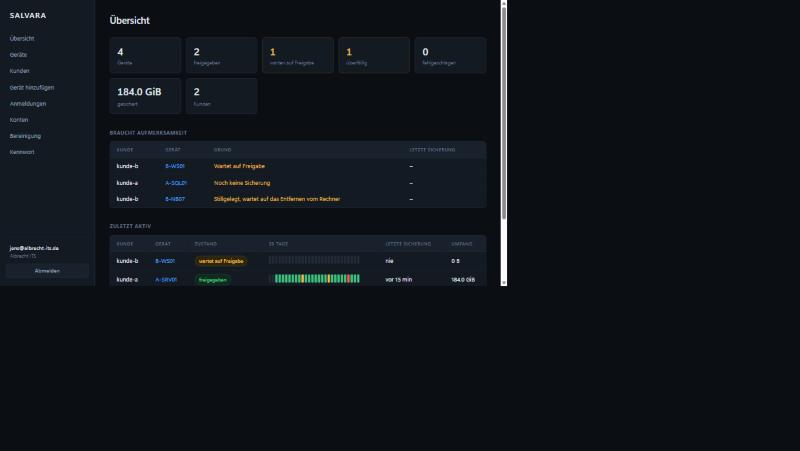Click kunde-a in the Zuletzt aktiv table
The width and height of the screenshot is (800, 451).
pyautogui.click(x=128, y=280)
